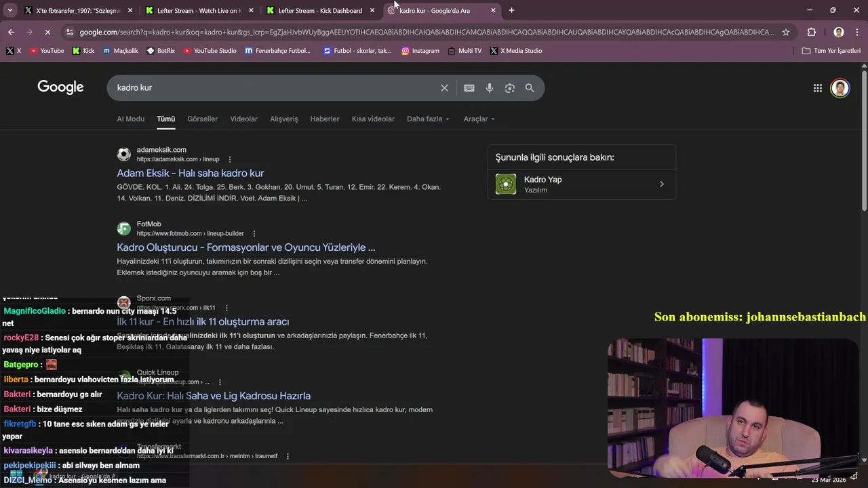Click the browser address bar URL
This screenshot has height=488, width=868.
point(427,32)
